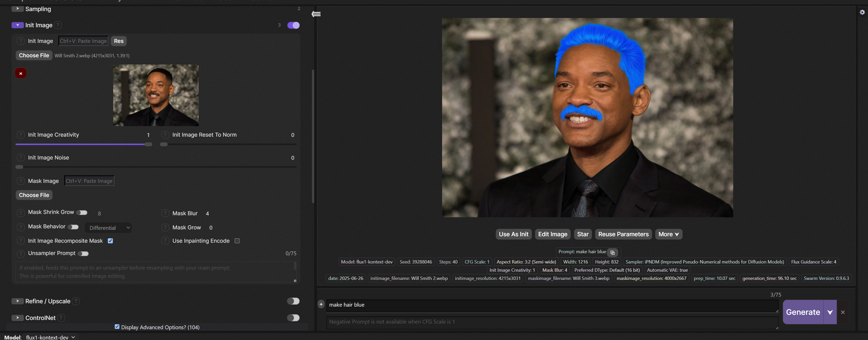Screen dimensions: 868x340
Task: Click the Mask Blur help icon
Action: click(165, 213)
